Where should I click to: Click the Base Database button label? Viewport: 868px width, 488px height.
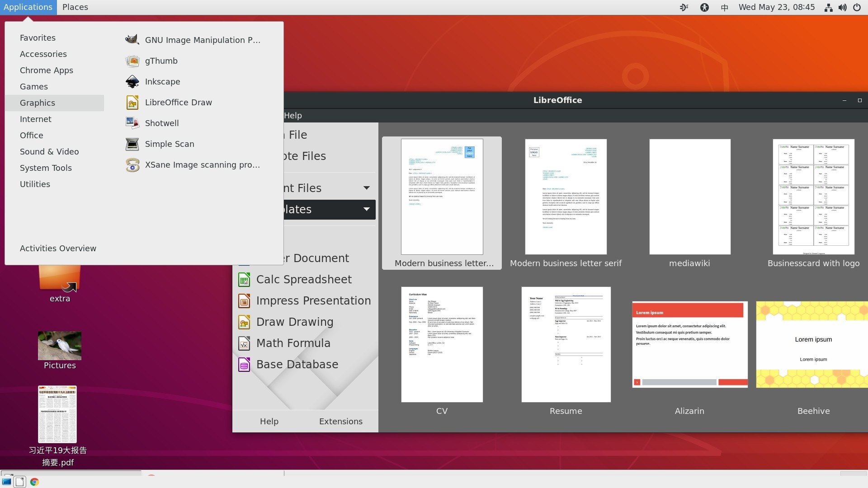(x=297, y=365)
